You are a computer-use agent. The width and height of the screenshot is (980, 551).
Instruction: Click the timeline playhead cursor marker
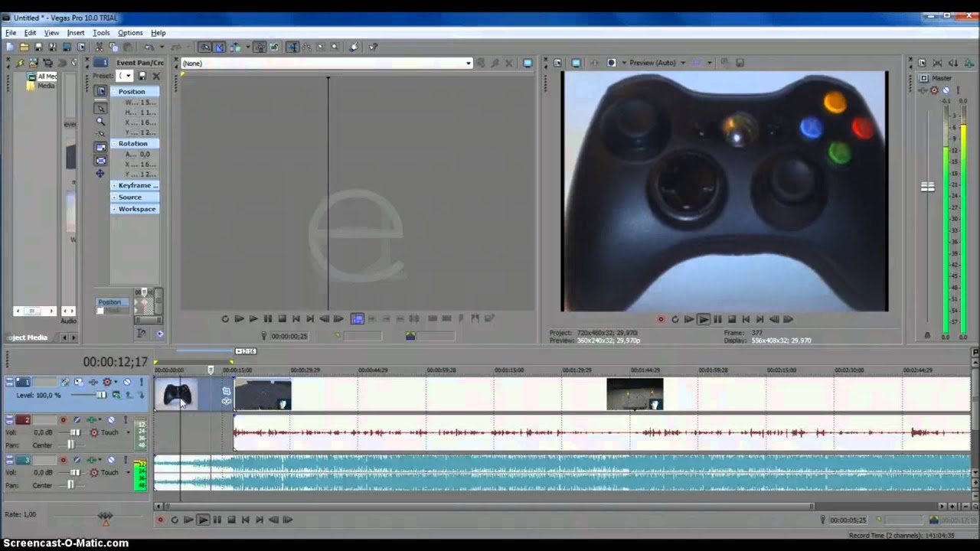(x=211, y=370)
